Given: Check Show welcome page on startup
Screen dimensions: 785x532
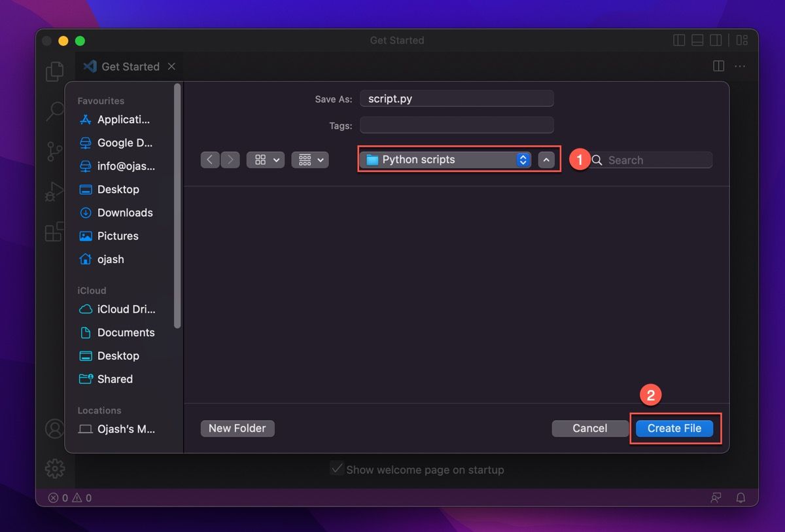Looking at the screenshot, I should click(x=338, y=469).
